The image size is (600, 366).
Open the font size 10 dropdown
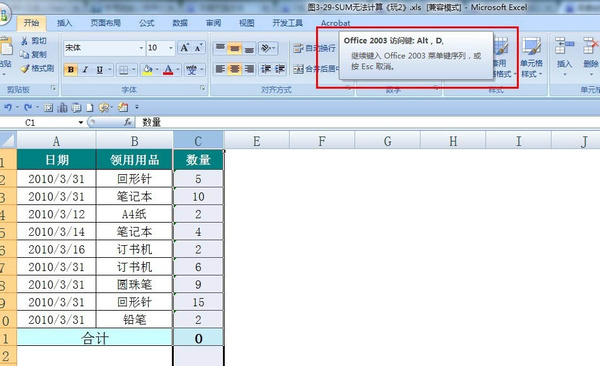coord(171,48)
